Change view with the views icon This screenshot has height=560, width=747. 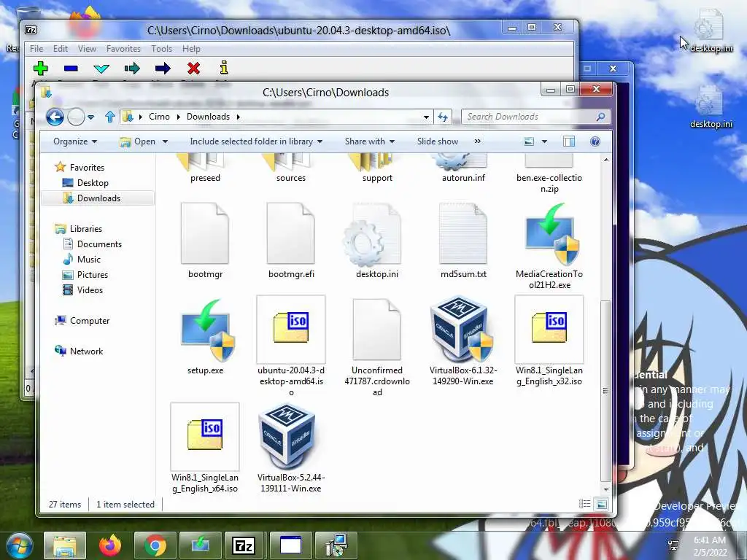coord(529,141)
